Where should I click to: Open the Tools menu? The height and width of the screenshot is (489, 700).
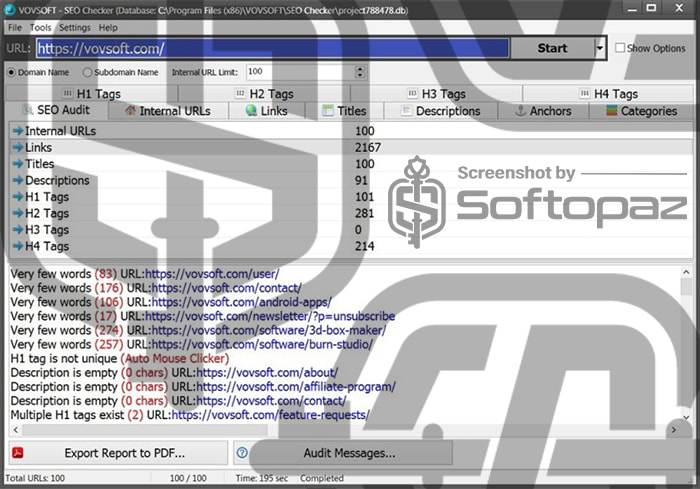pos(40,28)
